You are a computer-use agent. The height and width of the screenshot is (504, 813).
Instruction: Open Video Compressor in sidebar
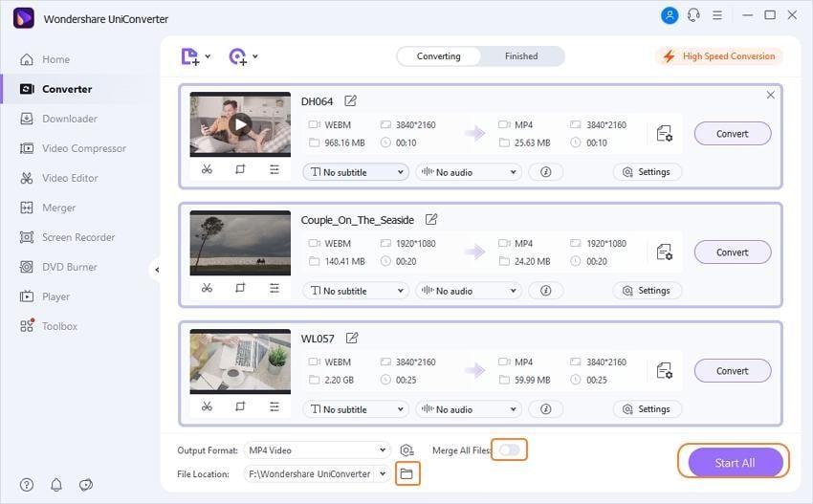73,148
